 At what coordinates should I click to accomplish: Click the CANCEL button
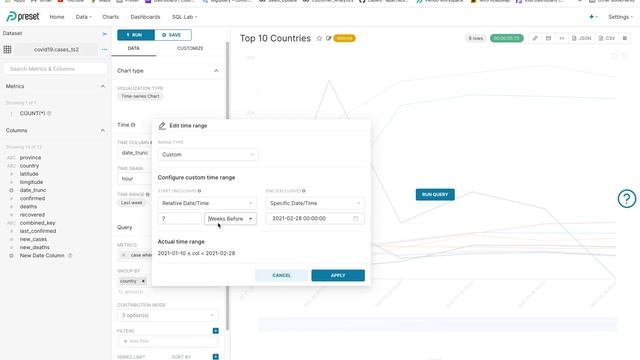click(x=282, y=276)
